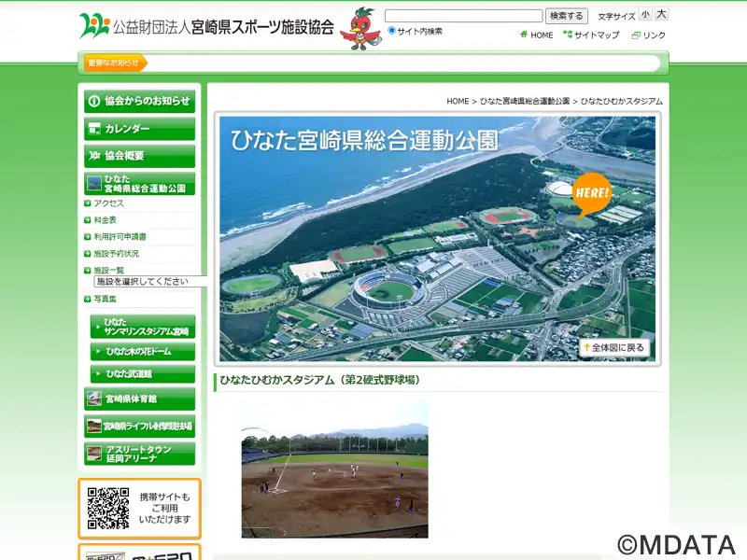Image resolution: width=747 pixels, height=560 pixels.
Task: Click the thumbnail icon on 宮崎県体育館 button
Action: (x=94, y=399)
